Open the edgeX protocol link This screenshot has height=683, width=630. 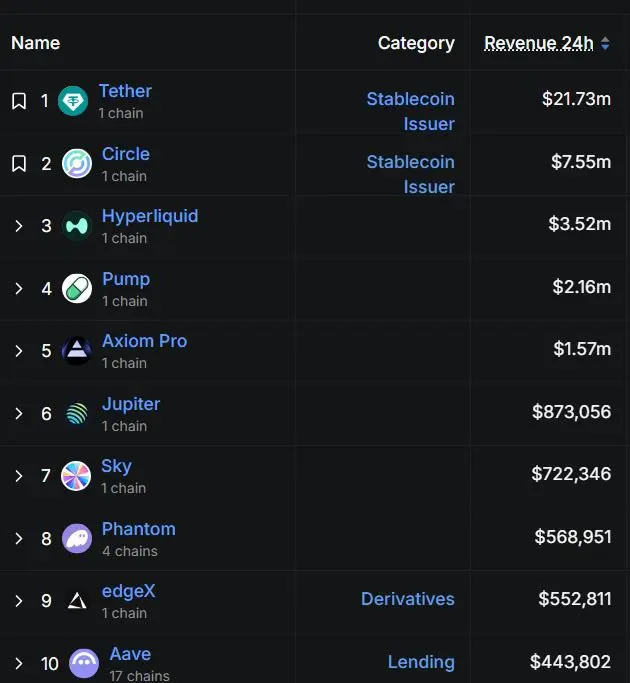[x=129, y=591]
